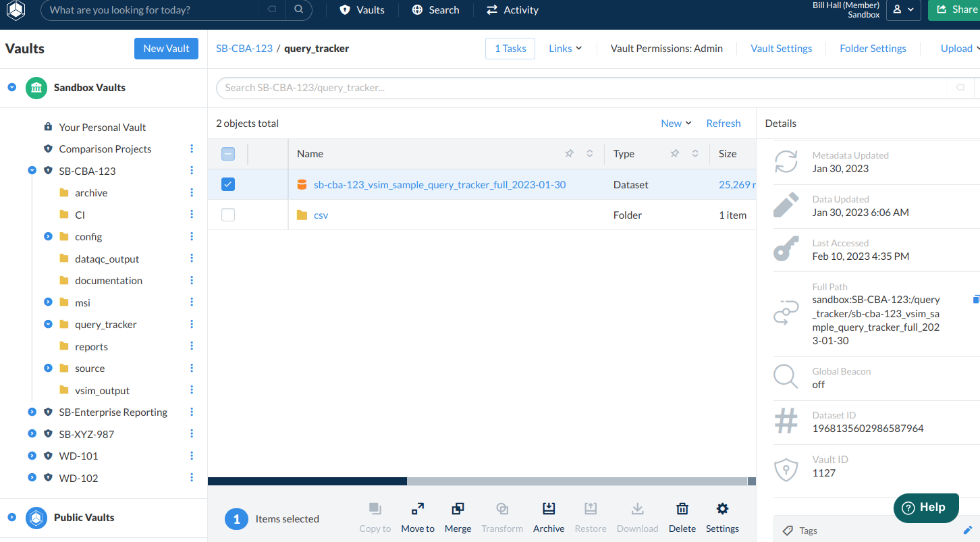
Task: Click the Search SB-CBA-123/query_tracker input field
Action: [580, 88]
